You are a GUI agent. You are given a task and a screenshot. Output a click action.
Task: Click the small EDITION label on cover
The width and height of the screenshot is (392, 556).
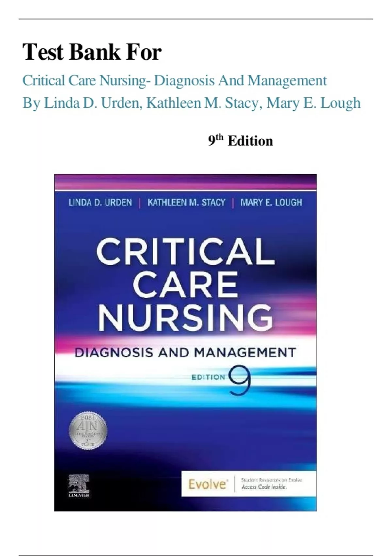208,377
